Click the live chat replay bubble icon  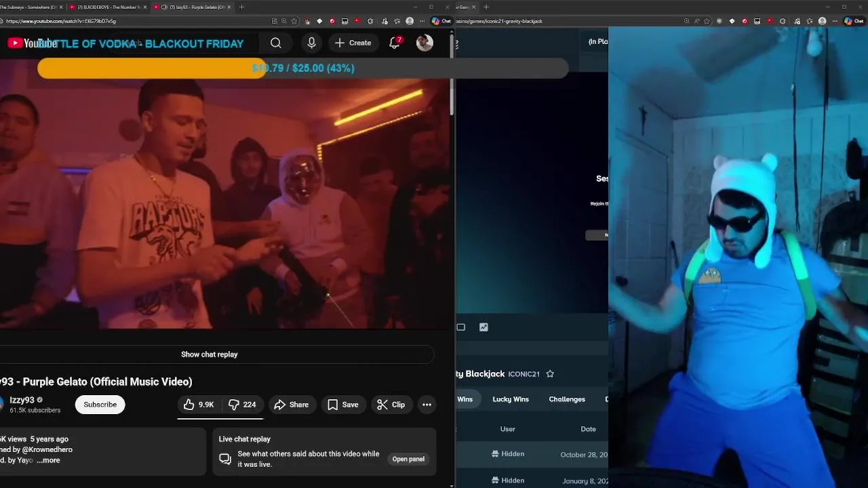pos(225,459)
